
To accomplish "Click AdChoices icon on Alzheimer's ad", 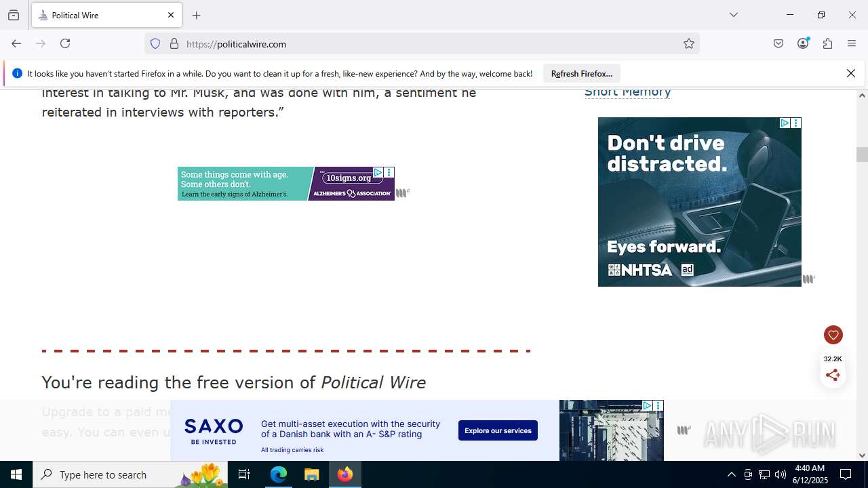I will (x=378, y=172).
